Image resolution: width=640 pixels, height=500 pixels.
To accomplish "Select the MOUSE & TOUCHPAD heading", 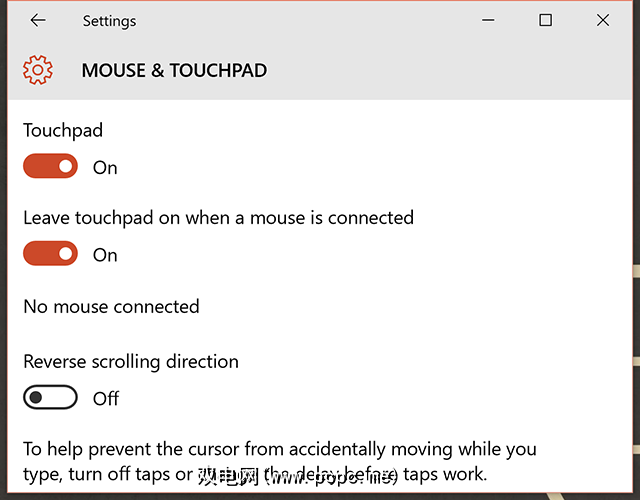I will 174,71.
